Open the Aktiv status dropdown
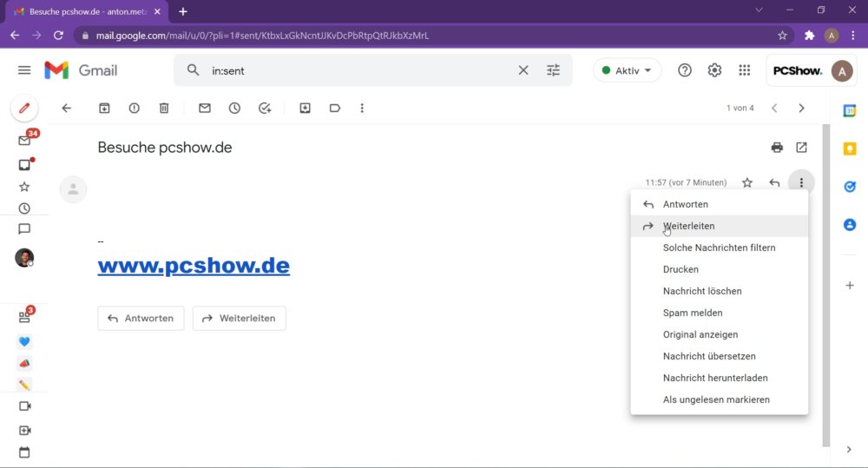This screenshot has width=868, height=468. (627, 70)
